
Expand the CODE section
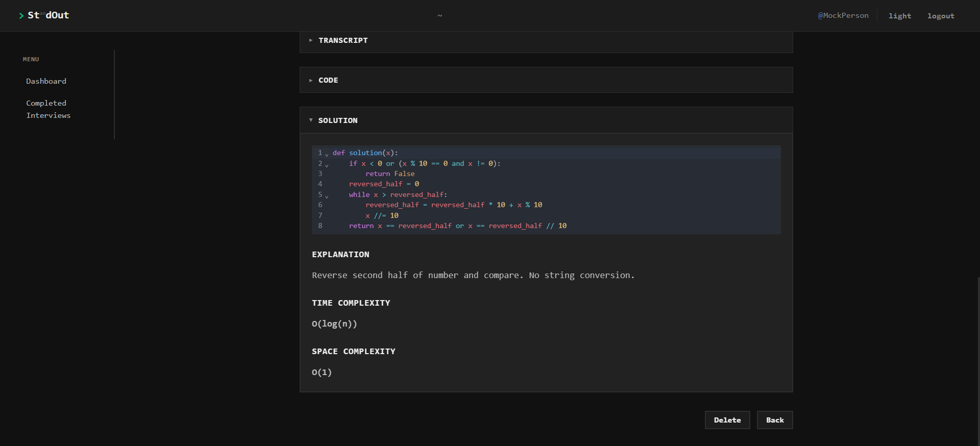[546, 80]
